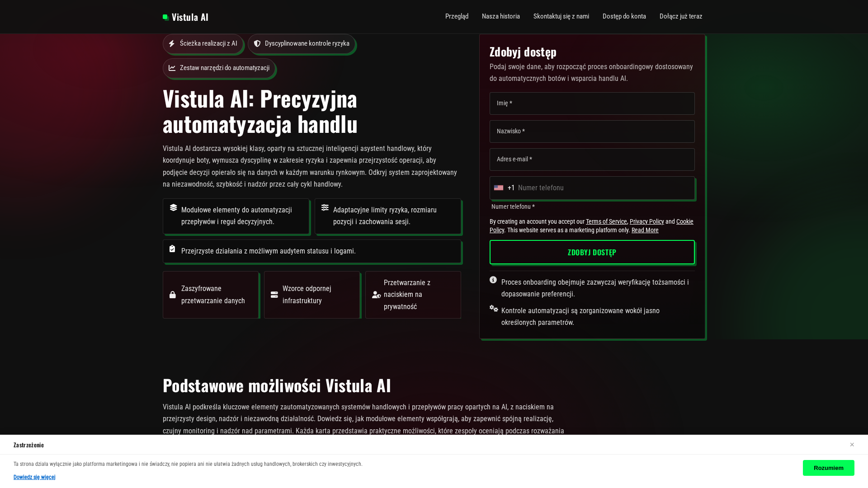
Task: Click the Dyscyplinowane kontrole ryzyka chip
Action: (x=302, y=44)
